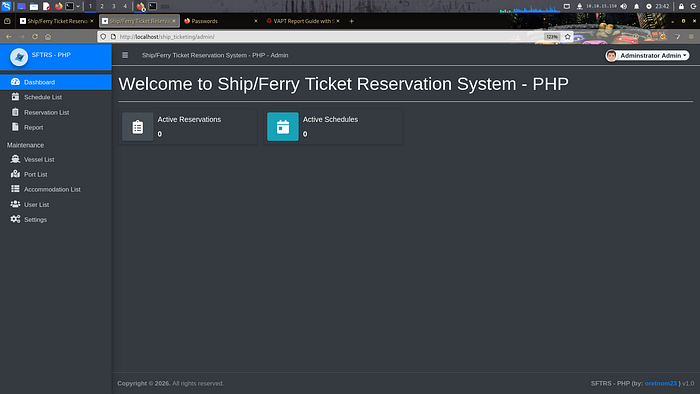Open User List

pos(56,204)
